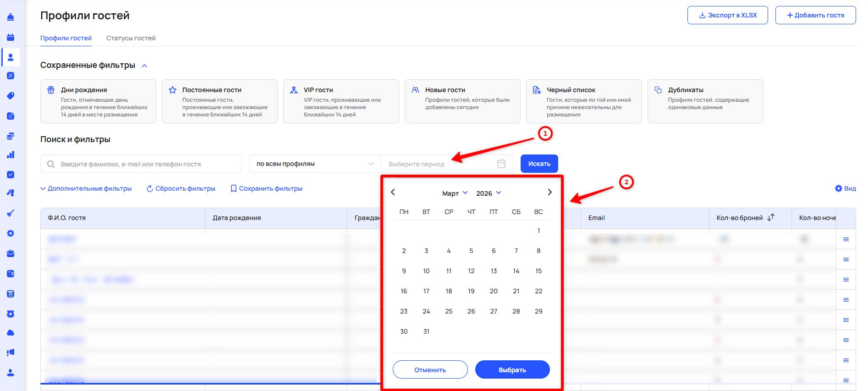Go to next month in calendar
This screenshot has width=868, height=391.
click(549, 193)
